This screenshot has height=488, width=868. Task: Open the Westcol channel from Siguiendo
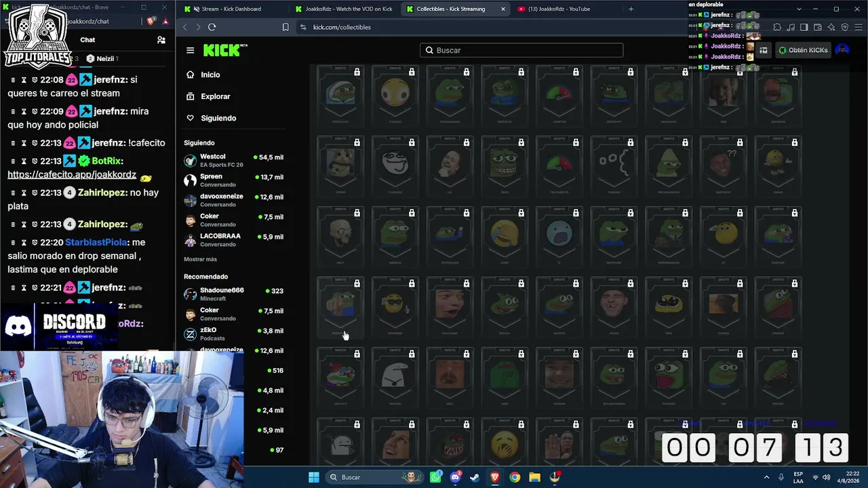pos(234,161)
